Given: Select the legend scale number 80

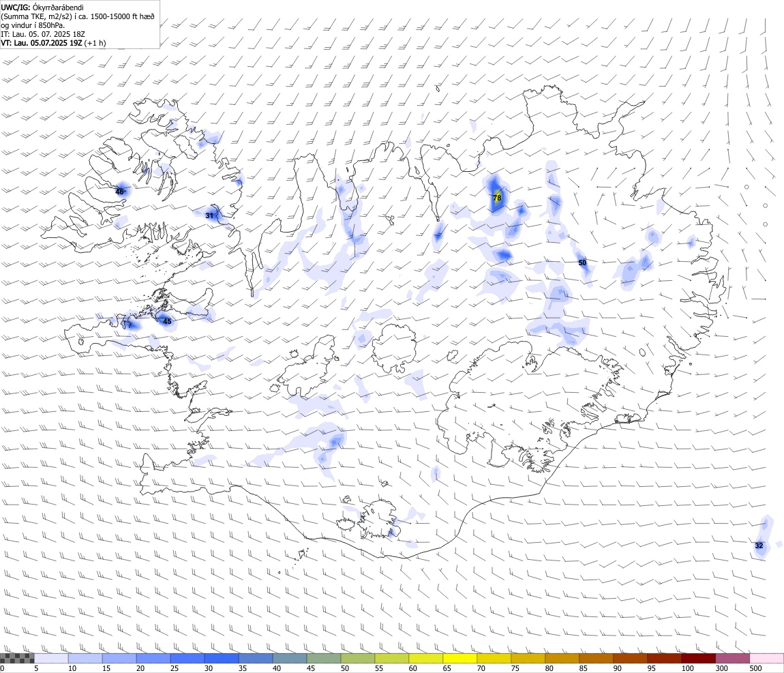Looking at the screenshot, I should click(x=549, y=668).
